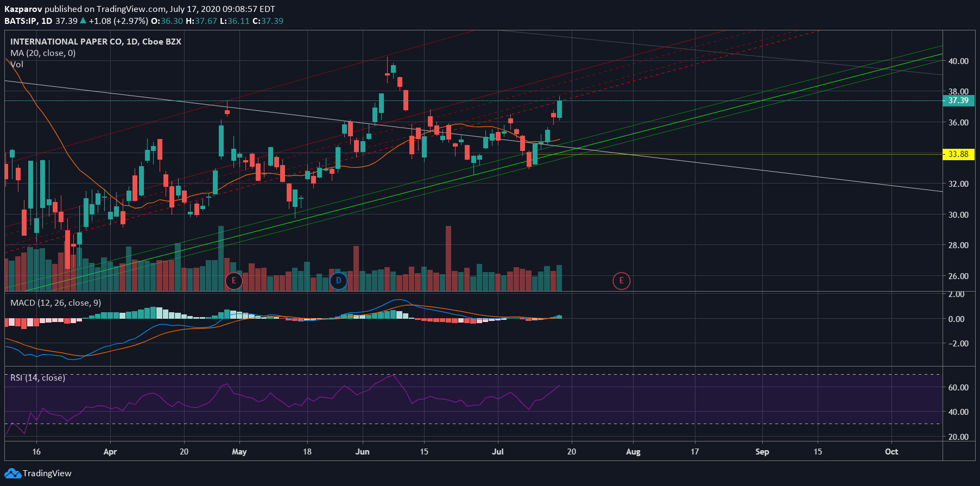Screen dimensions: 980x486
Task: Select the RSI (14, close) legend
Action: coord(37,377)
